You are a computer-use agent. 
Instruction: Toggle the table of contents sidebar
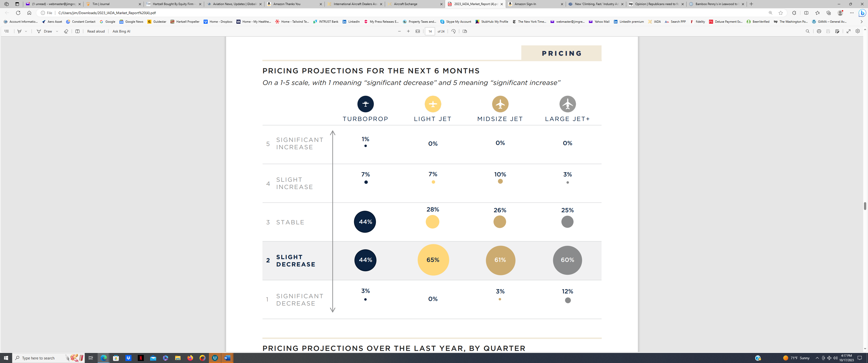click(6, 31)
